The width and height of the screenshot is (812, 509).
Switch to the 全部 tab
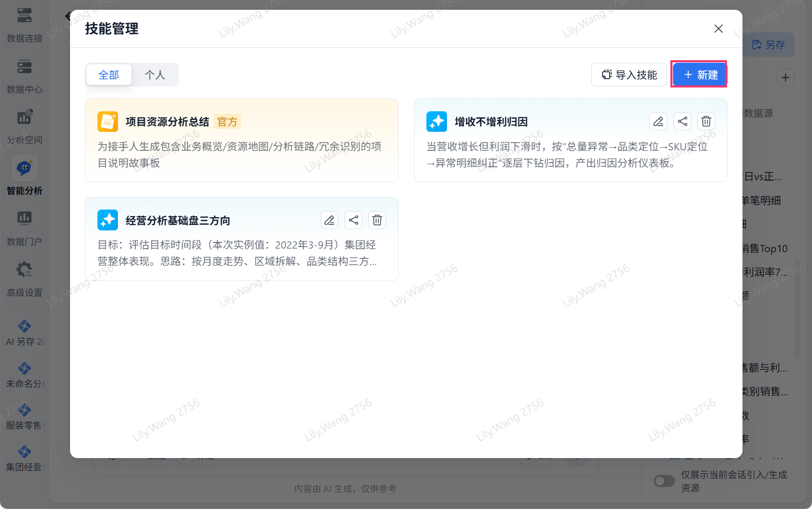109,75
